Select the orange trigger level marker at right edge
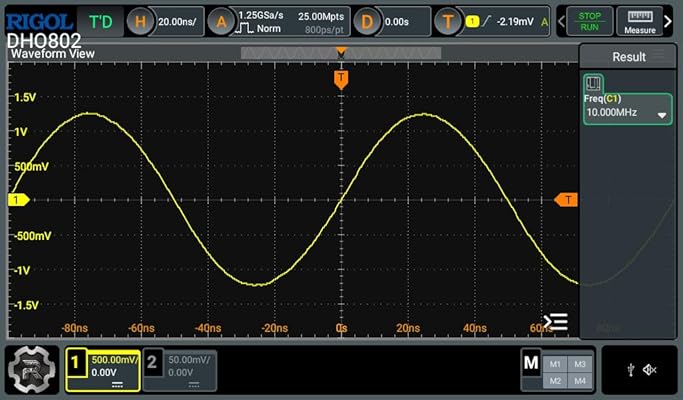 pos(566,200)
